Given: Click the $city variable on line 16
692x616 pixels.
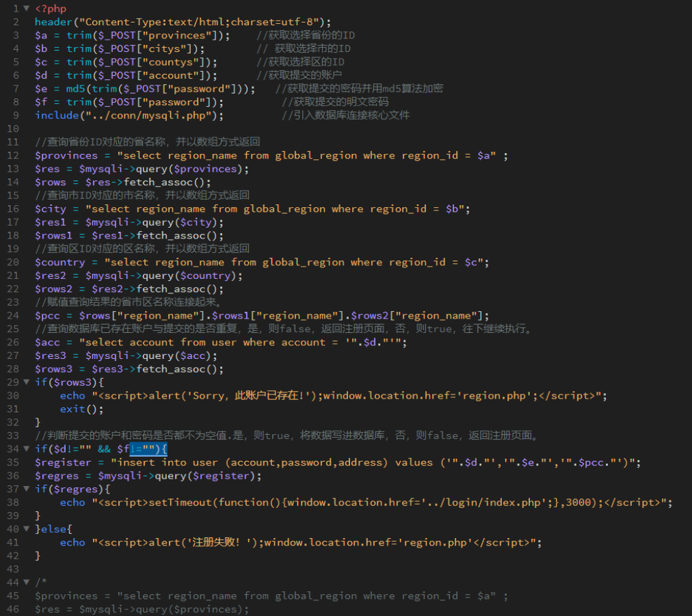Looking at the screenshot, I should pos(51,209).
